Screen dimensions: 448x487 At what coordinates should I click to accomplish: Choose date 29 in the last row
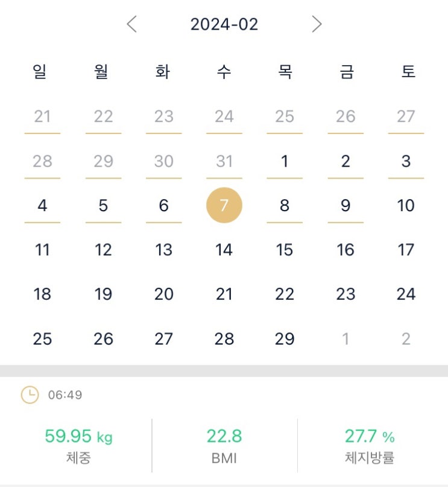[x=285, y=339]
